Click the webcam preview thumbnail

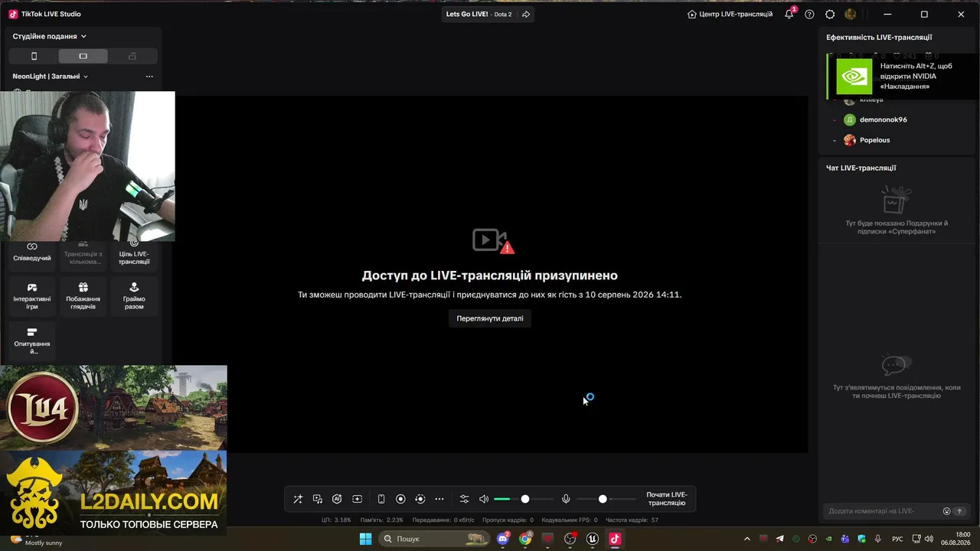tap(87, 166)
